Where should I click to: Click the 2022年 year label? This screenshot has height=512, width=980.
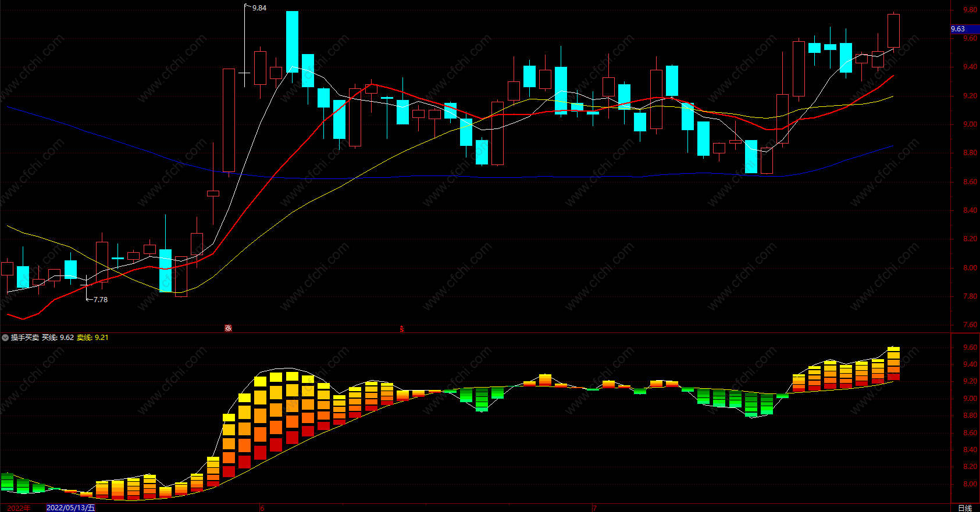pos(19,508)
